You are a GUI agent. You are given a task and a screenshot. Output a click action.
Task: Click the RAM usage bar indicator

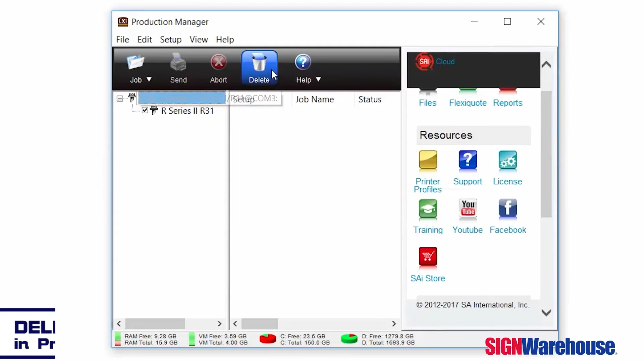point(118,339)
